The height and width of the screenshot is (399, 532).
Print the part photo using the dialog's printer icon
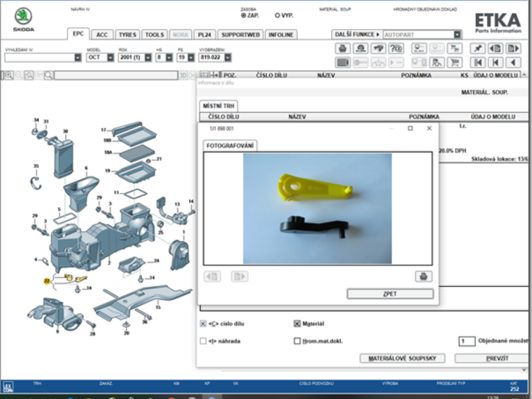point(423,276)
